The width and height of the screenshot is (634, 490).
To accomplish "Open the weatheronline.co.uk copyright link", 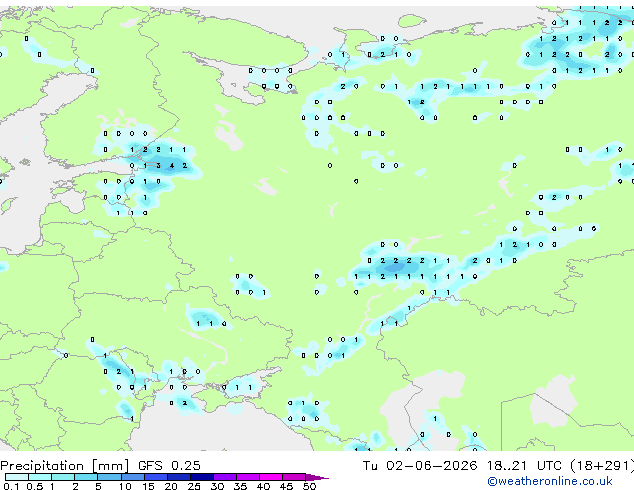I will tap(549, 481).
